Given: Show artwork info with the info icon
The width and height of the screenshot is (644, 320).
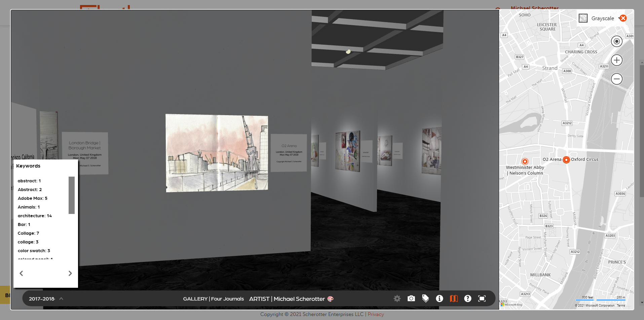Looking at the screenshot, I should coord(440,299).
